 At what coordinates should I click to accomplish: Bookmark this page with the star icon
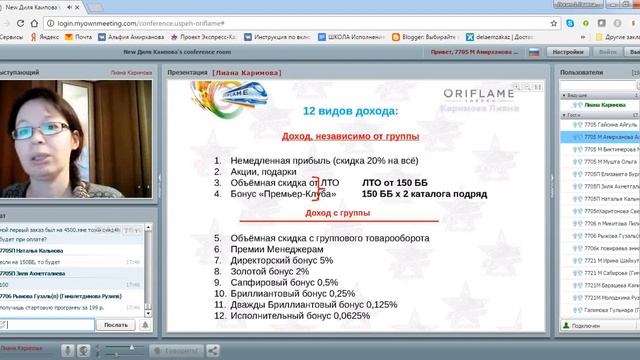click(x=553, y=23)
